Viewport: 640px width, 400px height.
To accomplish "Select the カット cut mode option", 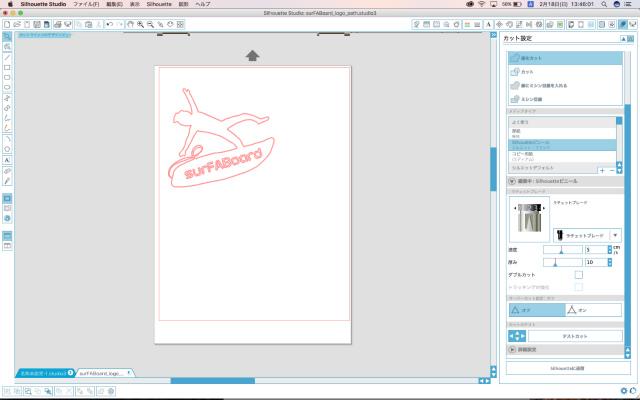I will [565, 72].
